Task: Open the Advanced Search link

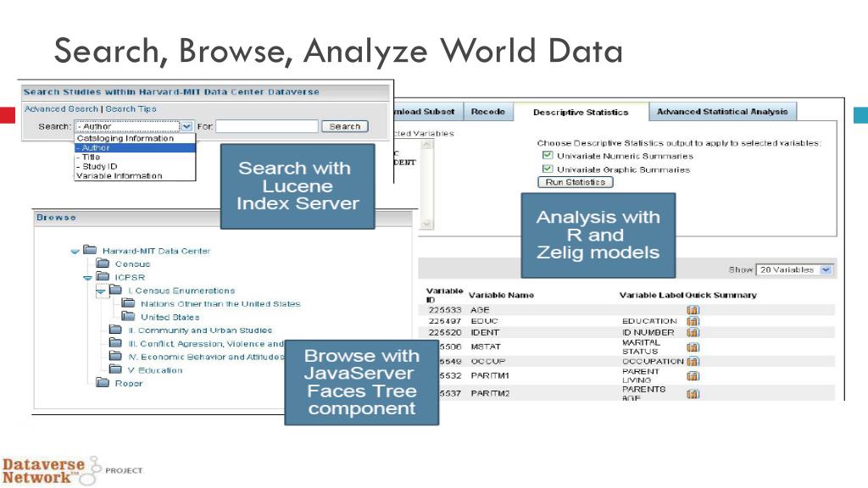Action: click(x=61, y=109)
